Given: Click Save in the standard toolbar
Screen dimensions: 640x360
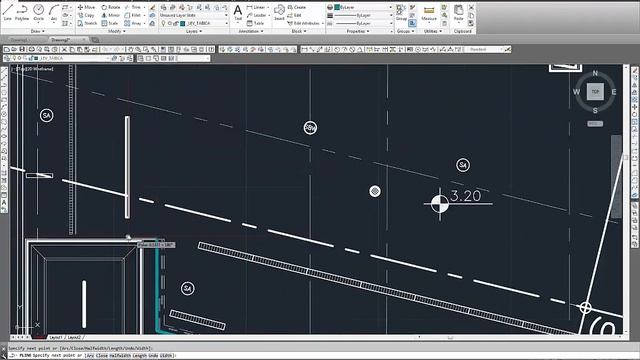Looking at the screenshot, I should point(22,49).
